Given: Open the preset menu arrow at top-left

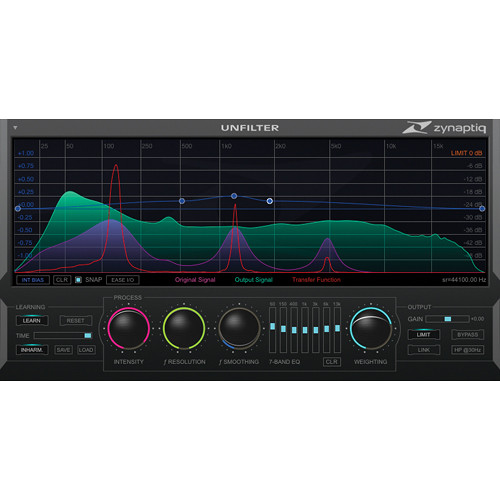Looking at the screenshot, I should coord(15,128).
